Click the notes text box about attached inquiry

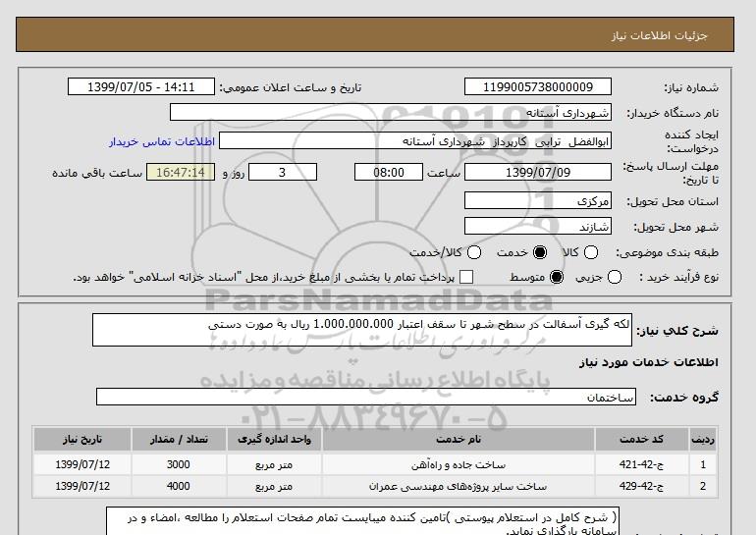tap(362, 521)
